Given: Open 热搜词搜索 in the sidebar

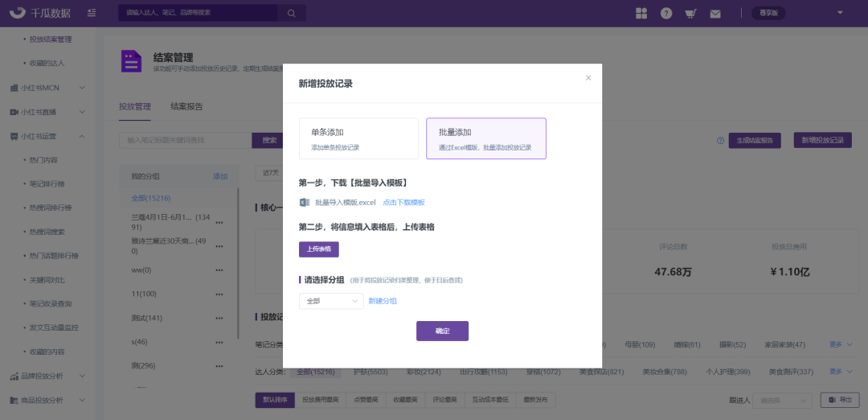Looking at the screenshot, I should pos(47,232).
